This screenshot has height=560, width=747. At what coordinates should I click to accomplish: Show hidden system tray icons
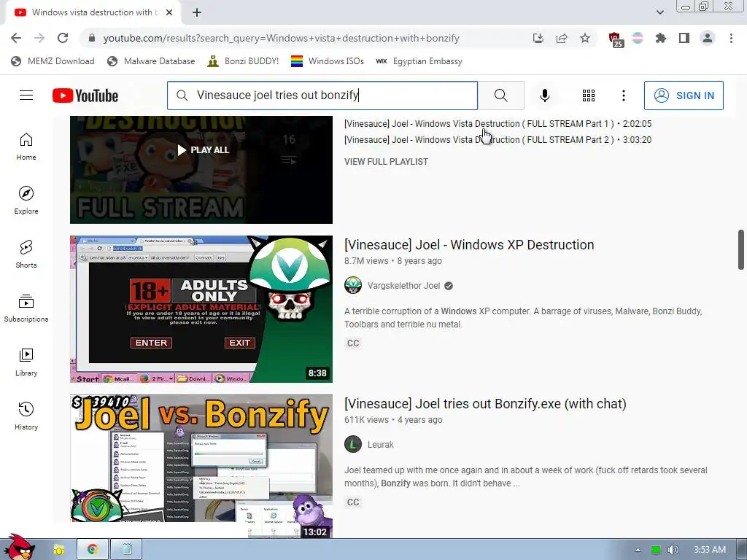638,550
